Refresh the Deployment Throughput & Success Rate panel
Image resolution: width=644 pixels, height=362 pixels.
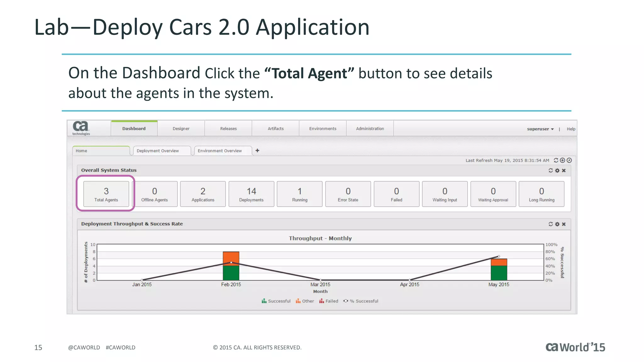[x=551, y=224]
